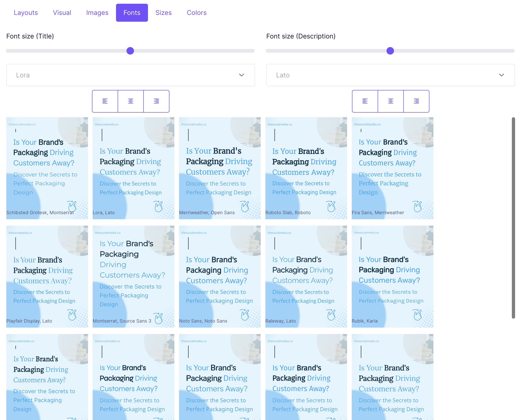Left-align the description text
The height and width of the screenshot is (420, 520).
tap(365, 101)
